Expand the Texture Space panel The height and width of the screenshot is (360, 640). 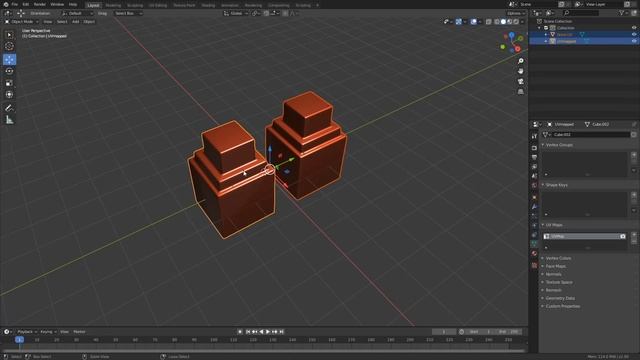[558, 282]
